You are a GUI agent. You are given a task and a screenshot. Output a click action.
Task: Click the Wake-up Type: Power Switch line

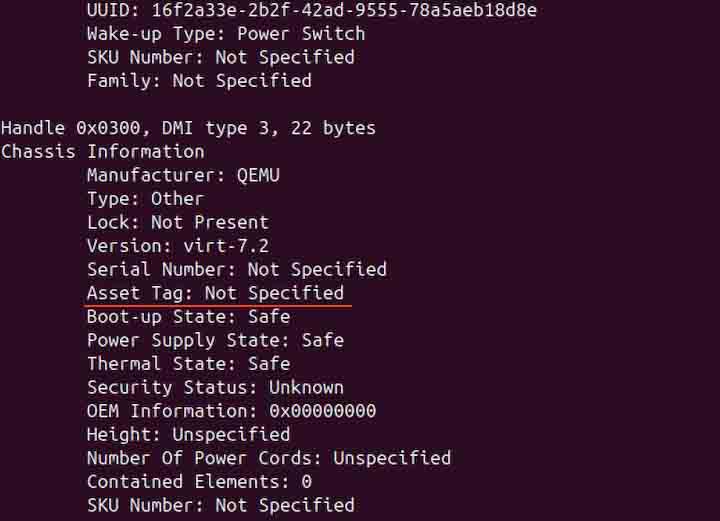point(225,33)
